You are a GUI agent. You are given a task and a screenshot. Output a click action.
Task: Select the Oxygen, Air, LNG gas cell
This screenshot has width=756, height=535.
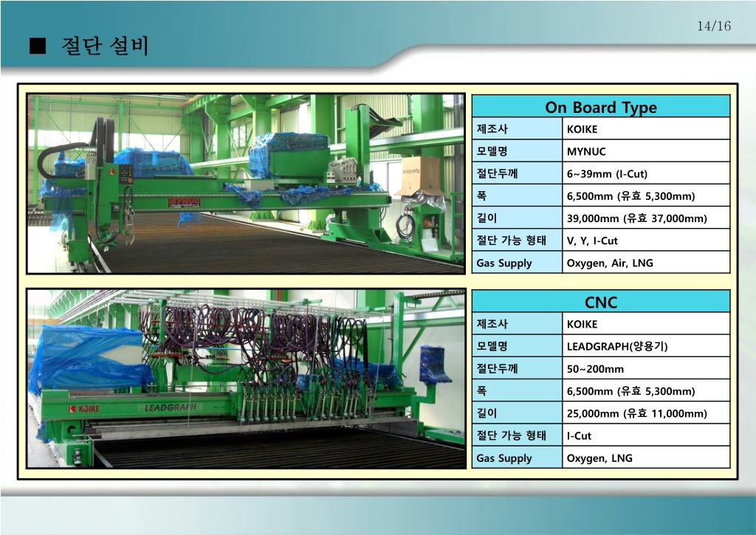(x=646, y=262)
